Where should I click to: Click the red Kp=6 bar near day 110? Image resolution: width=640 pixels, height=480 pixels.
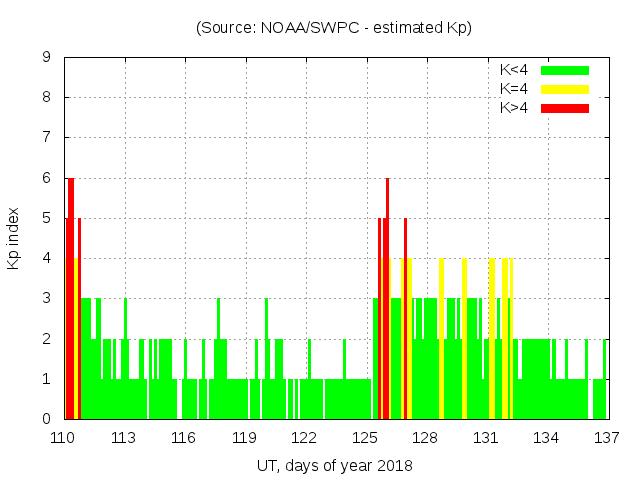click(x=71, y=300)
